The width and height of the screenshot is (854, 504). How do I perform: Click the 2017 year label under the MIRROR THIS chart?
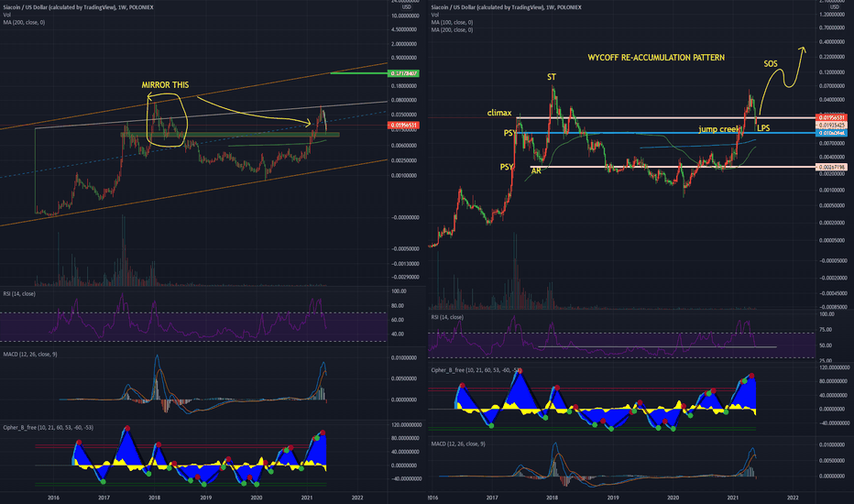(x=104, y=498)
